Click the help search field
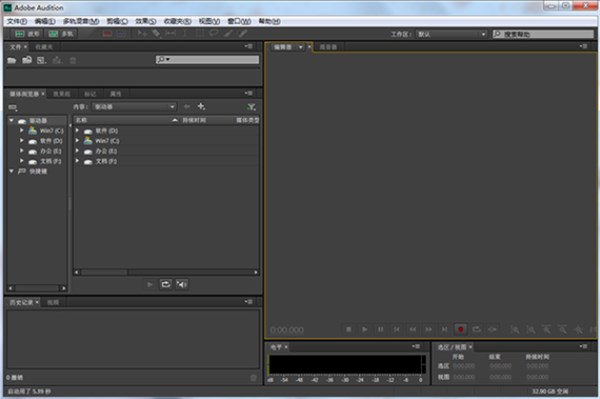Viewport: 600px width, 399px height. (x=543, y=34)
